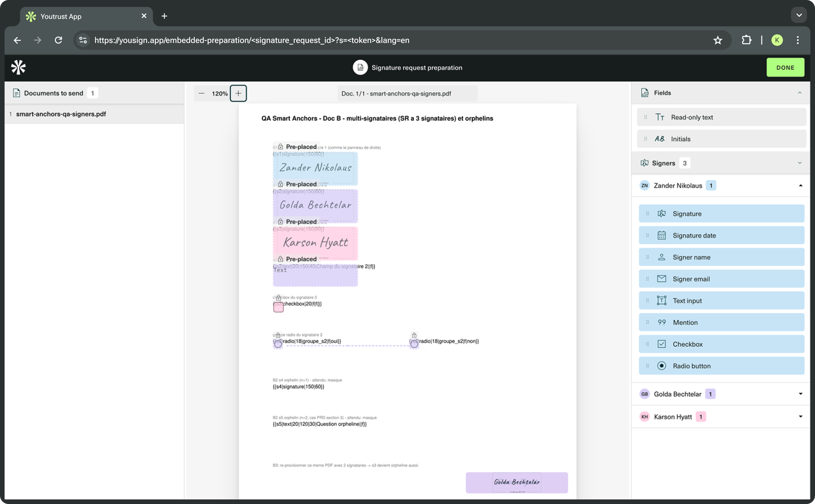This screenshot has width=815, height=504.
Task: Click the Yousign logo in the header
Action: point(18,68)
